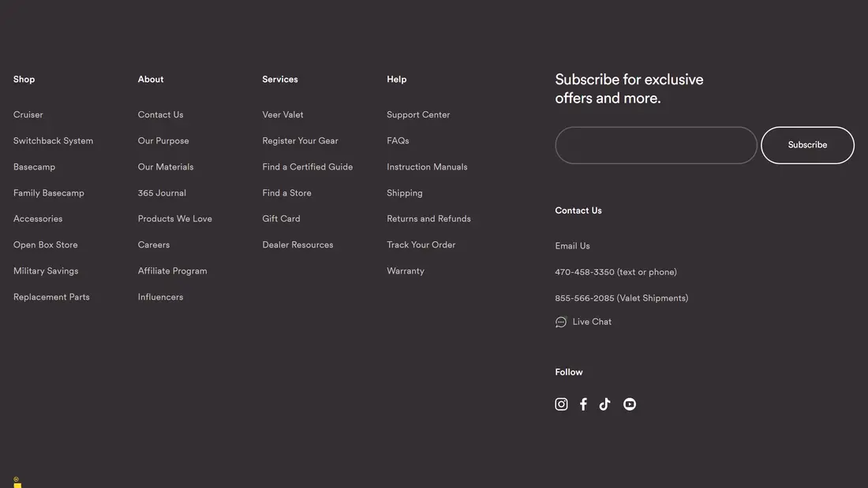Click the email subscription input field

656,145
